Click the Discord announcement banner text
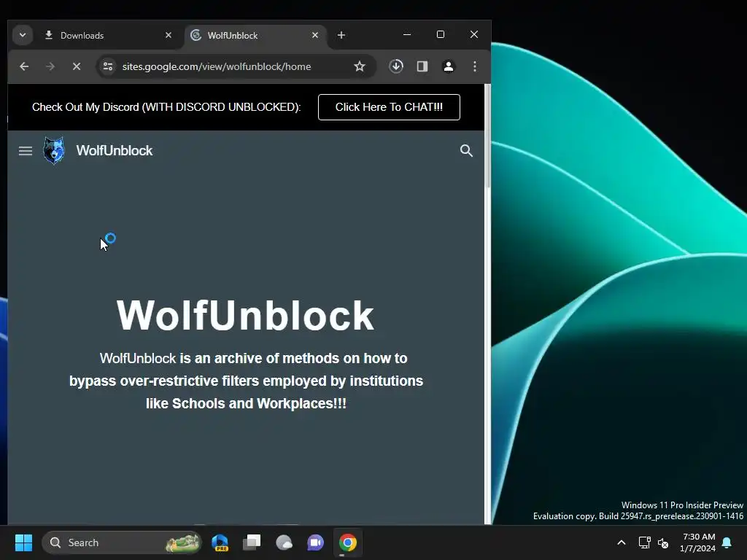This screenshot has width=747, height=560. [x=166, y=107]
